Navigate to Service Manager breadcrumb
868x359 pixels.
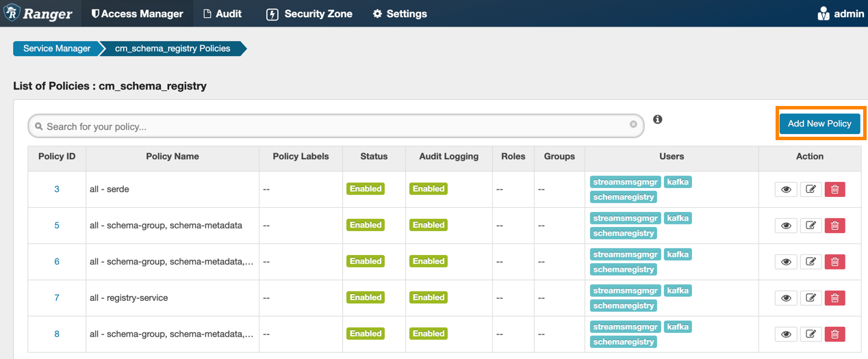(57, 49)
